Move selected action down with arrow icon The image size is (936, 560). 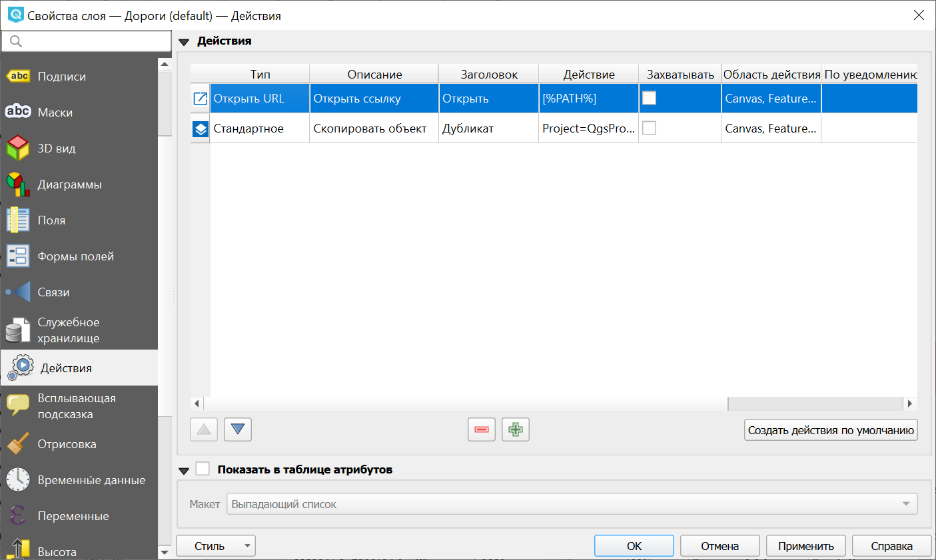[x=238, y=429]
